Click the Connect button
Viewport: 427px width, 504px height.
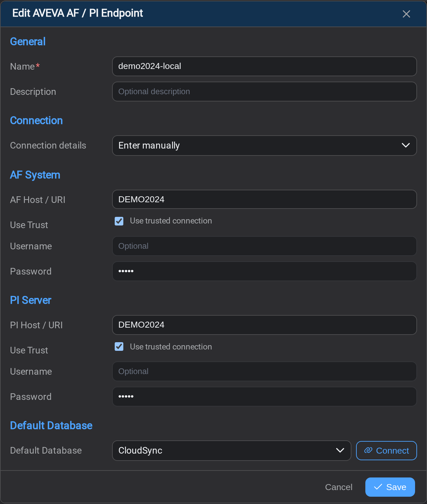coord(386,451)
